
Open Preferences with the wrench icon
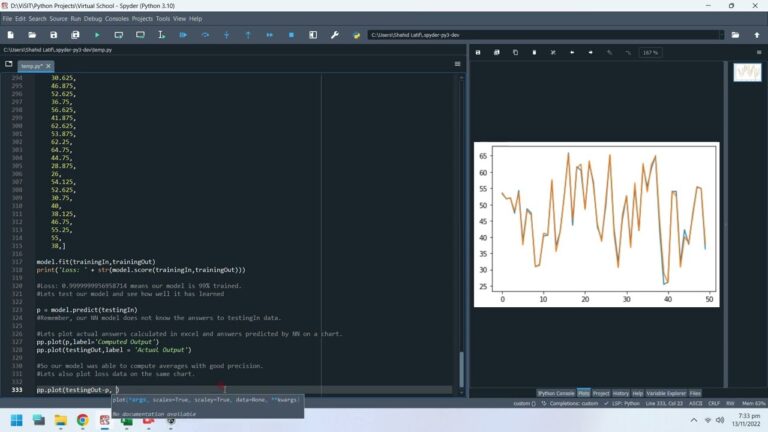[335, 35]
